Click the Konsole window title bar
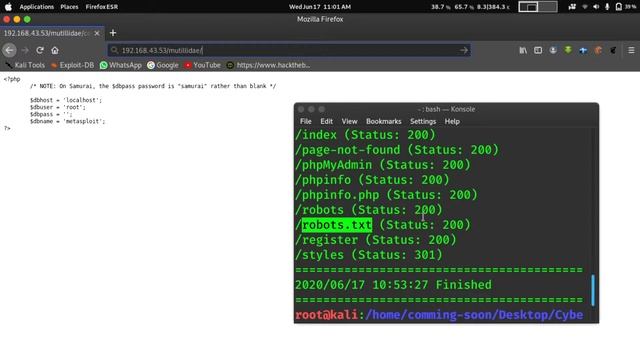The image size is (640, 360). click(447, 109)
